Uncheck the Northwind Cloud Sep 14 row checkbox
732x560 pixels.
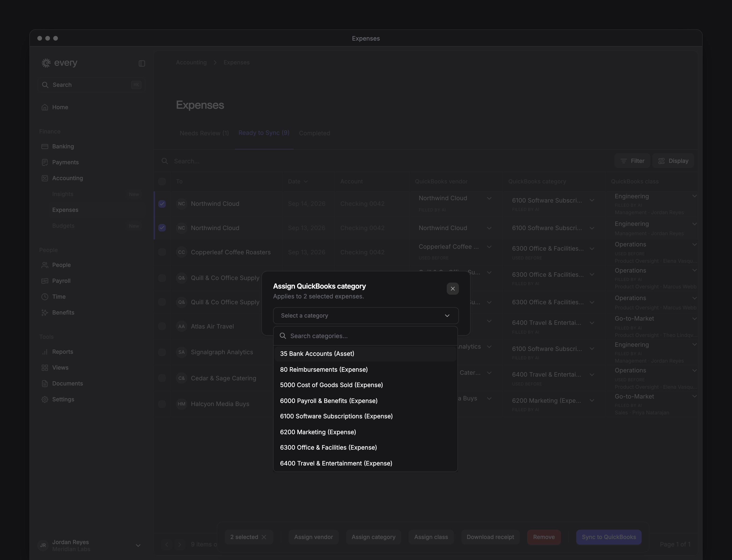point(162,204)
